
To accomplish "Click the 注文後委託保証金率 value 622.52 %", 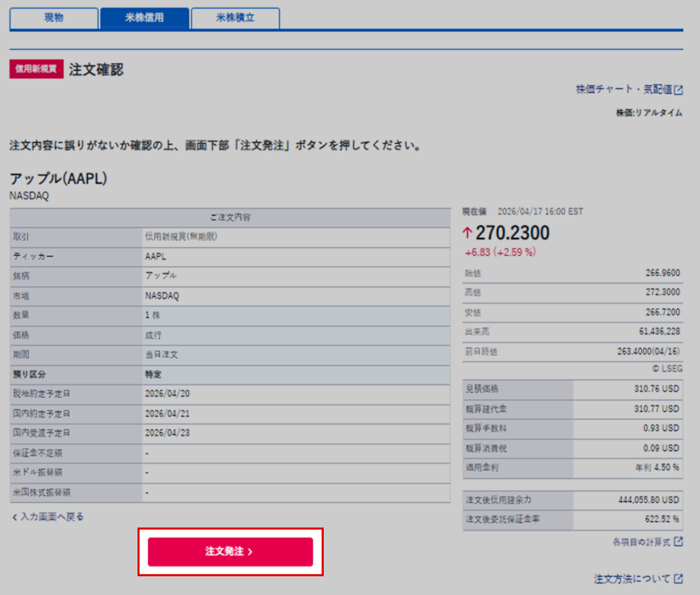I will tap(662, 519).
